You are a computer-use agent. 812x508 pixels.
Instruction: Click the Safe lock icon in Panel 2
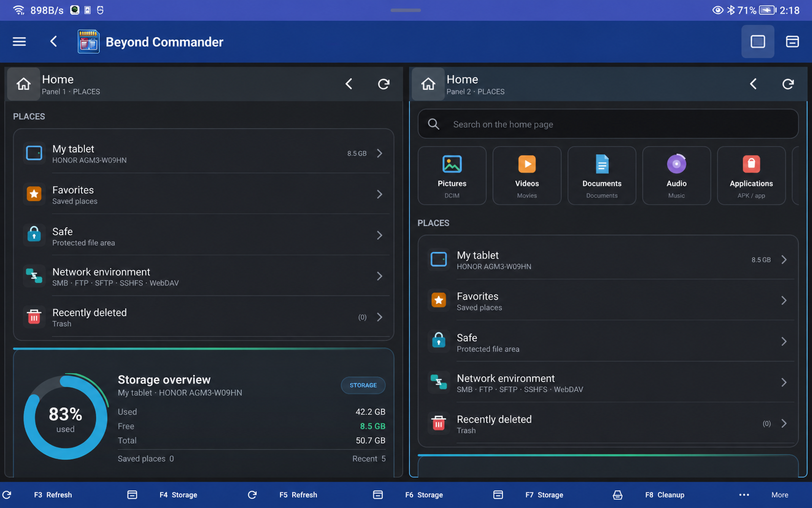tap(439, 341)
